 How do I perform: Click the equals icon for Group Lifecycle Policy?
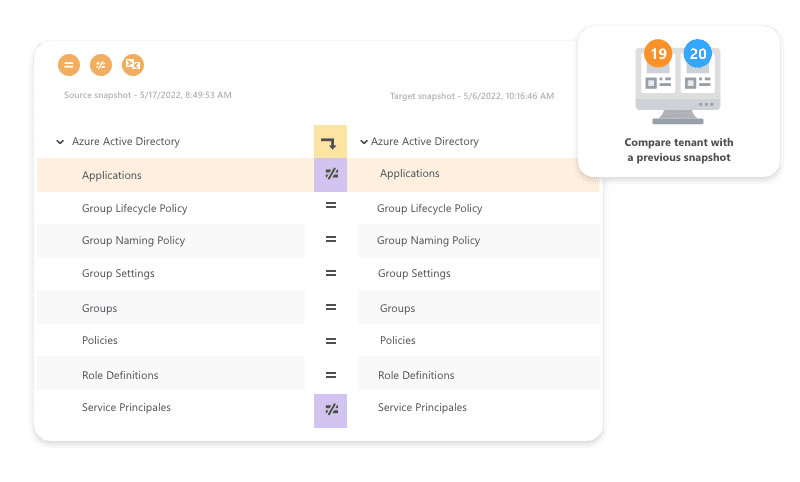pos(331,206)
